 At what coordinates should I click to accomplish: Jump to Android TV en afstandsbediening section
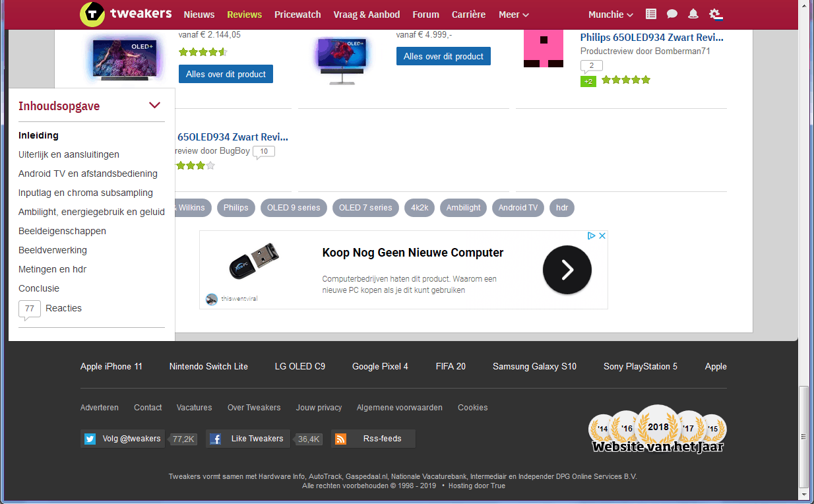(x=88, y=173)
